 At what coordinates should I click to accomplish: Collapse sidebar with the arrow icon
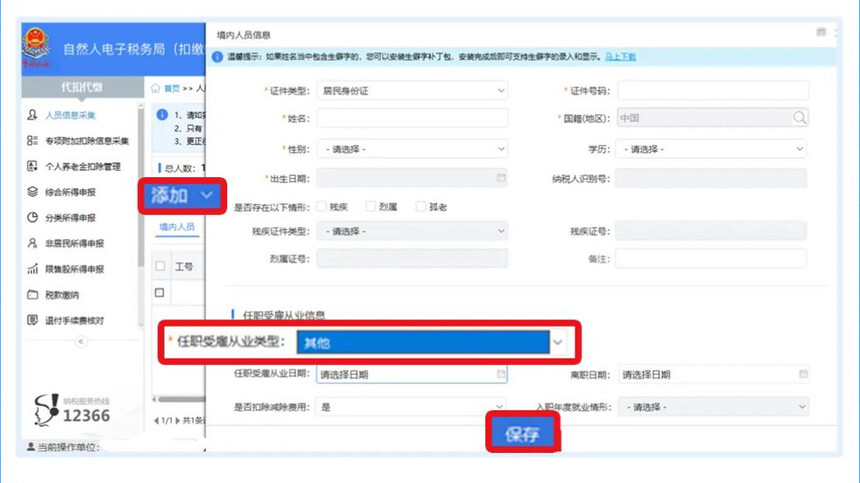[81, 342]
